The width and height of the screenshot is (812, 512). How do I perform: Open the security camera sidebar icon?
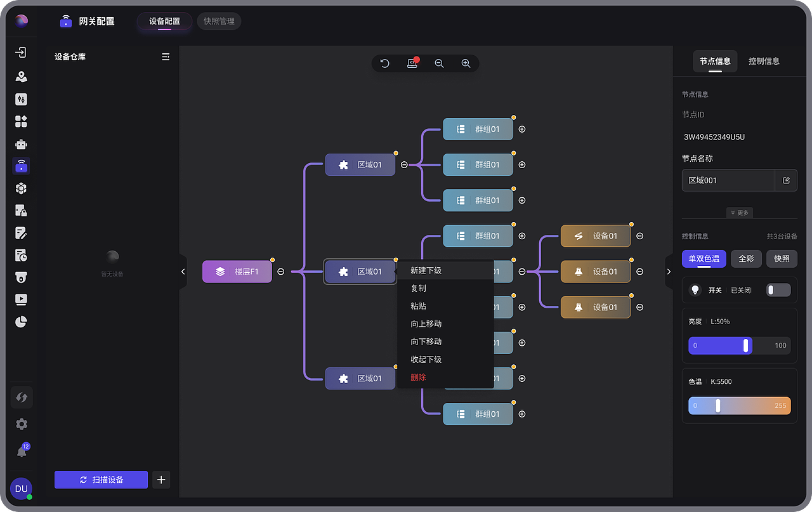click(22, 277)
